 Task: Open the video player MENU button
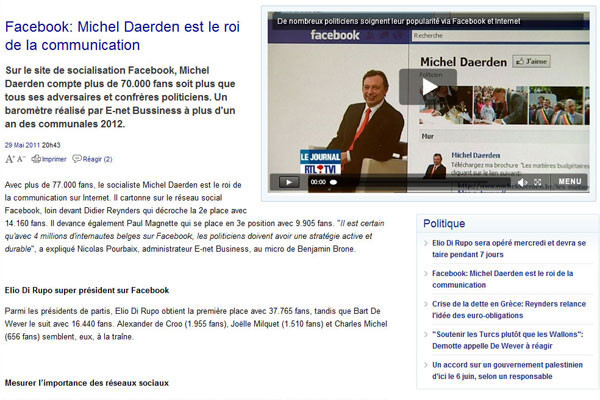[x=569, y=181]
